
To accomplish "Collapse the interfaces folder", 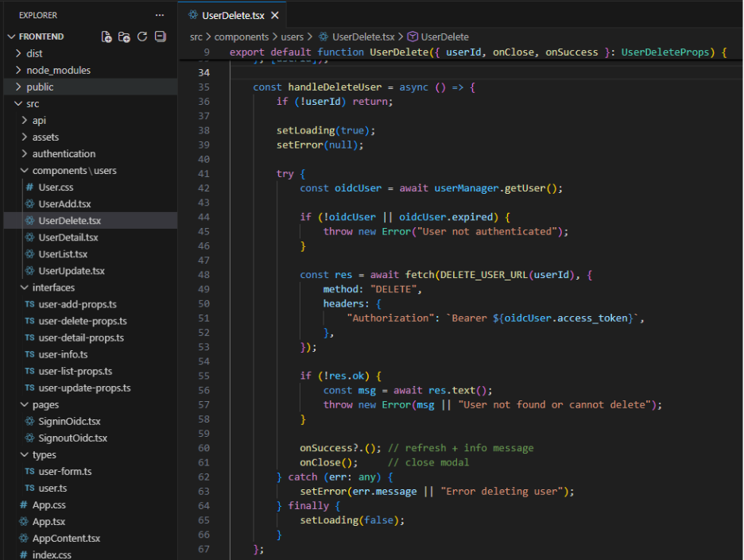I will point(53,288).
